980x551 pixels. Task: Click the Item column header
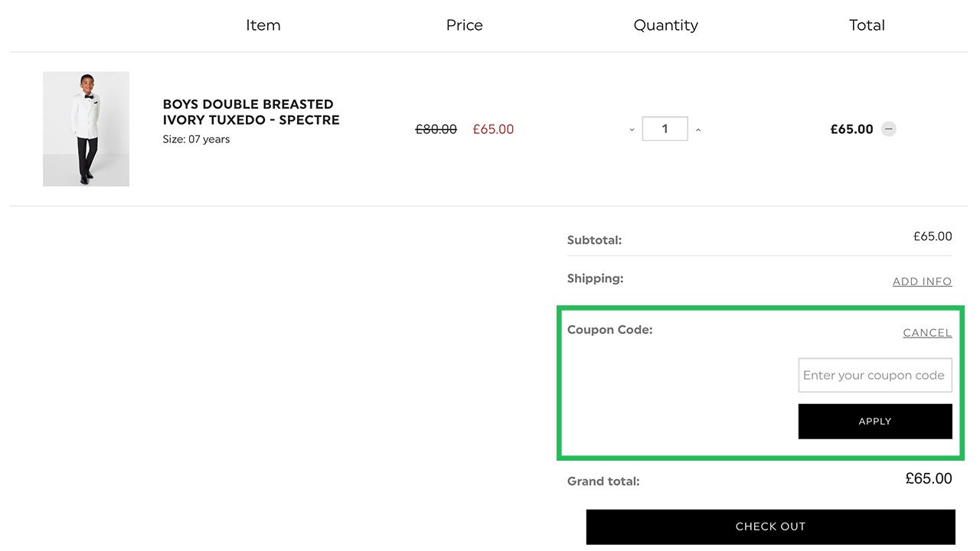pyautogui.click(x=263, y=25)
